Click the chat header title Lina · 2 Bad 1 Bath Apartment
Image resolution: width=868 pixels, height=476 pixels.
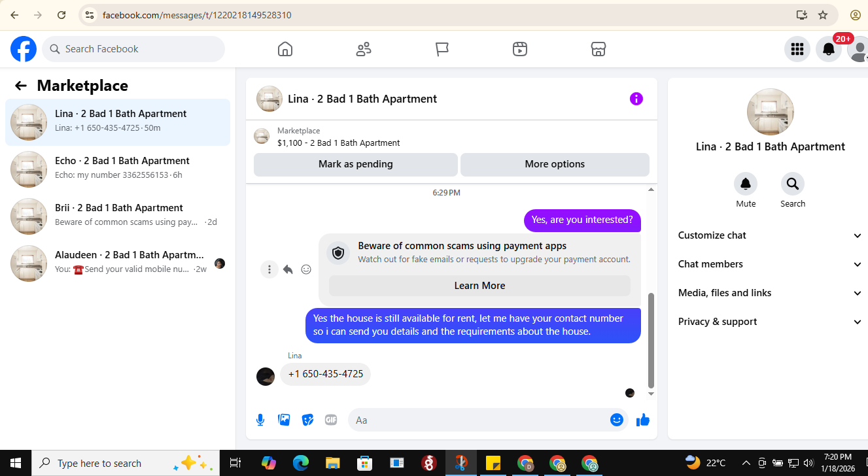[x=362, y=99]
